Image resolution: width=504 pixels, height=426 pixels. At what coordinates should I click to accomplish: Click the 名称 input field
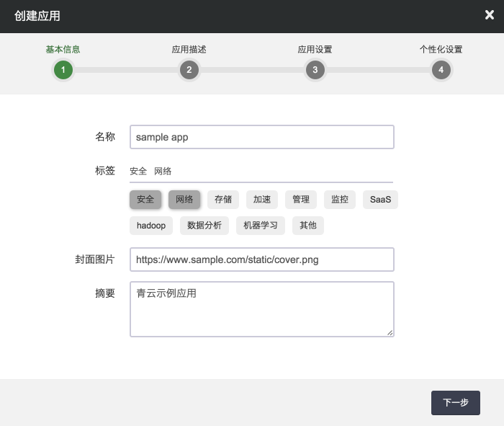pyautogui.click(x=261, y=137)
